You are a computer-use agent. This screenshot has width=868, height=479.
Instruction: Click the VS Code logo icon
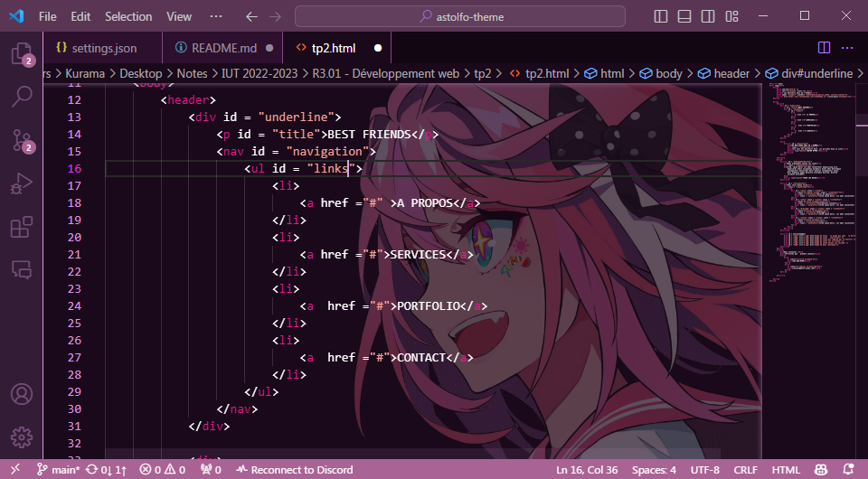(x=16, y=16)
